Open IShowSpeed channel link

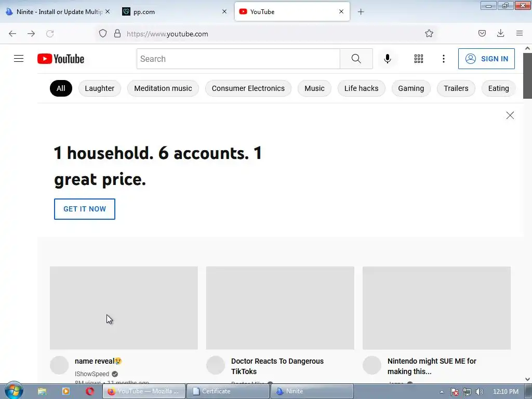tap(92, 374)
